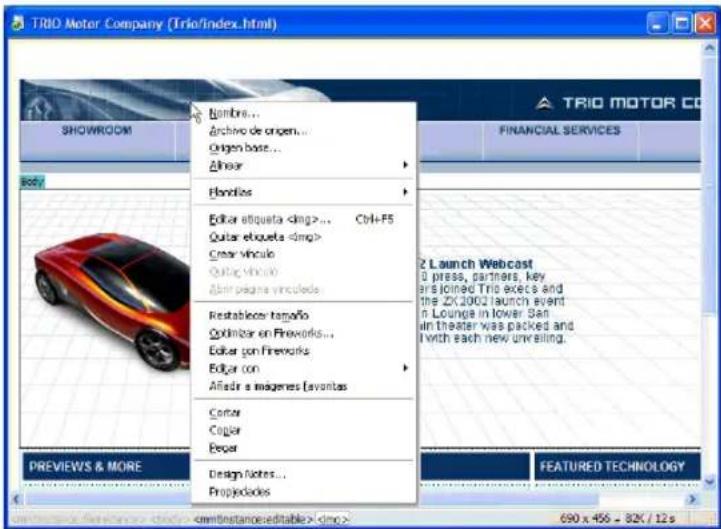Click the document icon in title bar
The image size is (721, 529).
click(x=17, y=23)
